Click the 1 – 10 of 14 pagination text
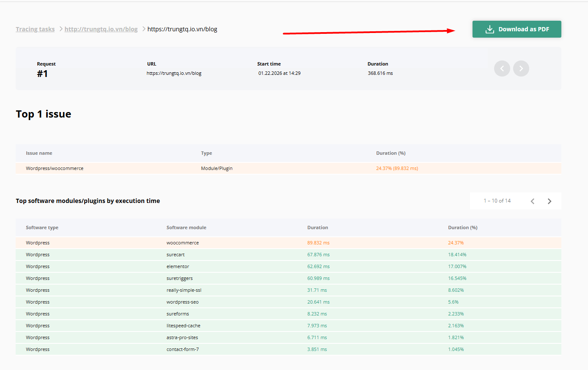This screenshot has height=370, width=588. pos(497,201)
